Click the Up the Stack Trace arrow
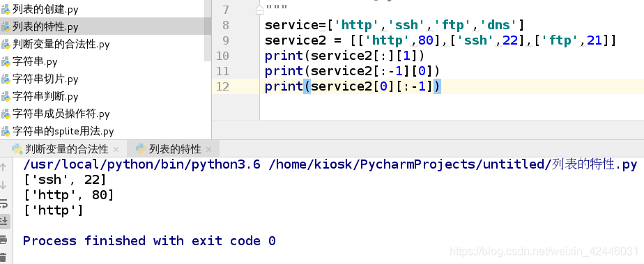Screen dimensions: 644x264 (x=3, y=167)
